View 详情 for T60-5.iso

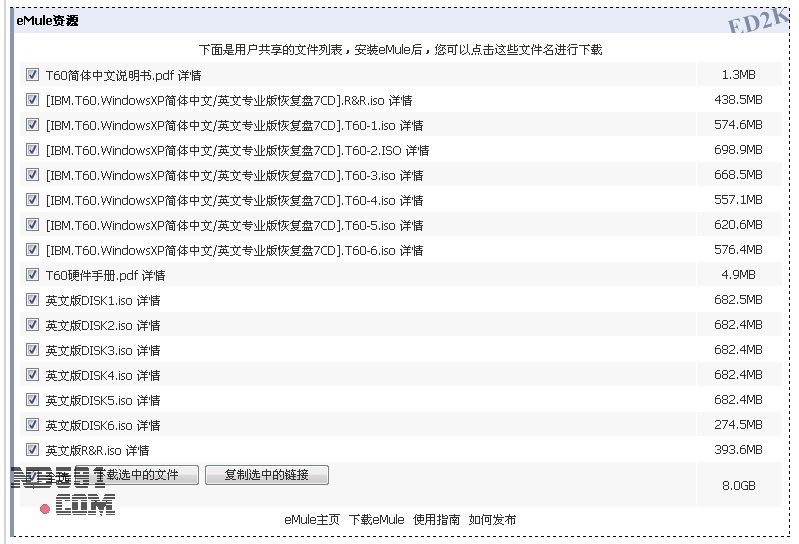click(x=412, y=225)
